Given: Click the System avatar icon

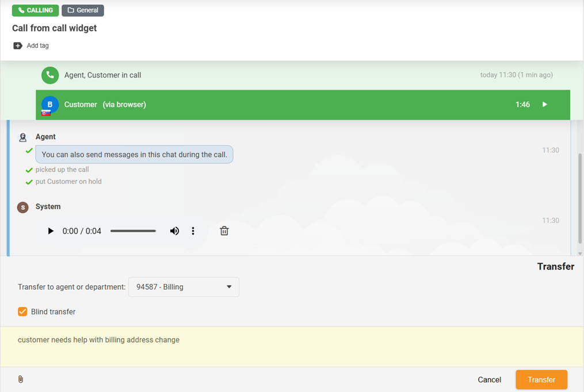Looking at the screenshot, I should 22,207.
